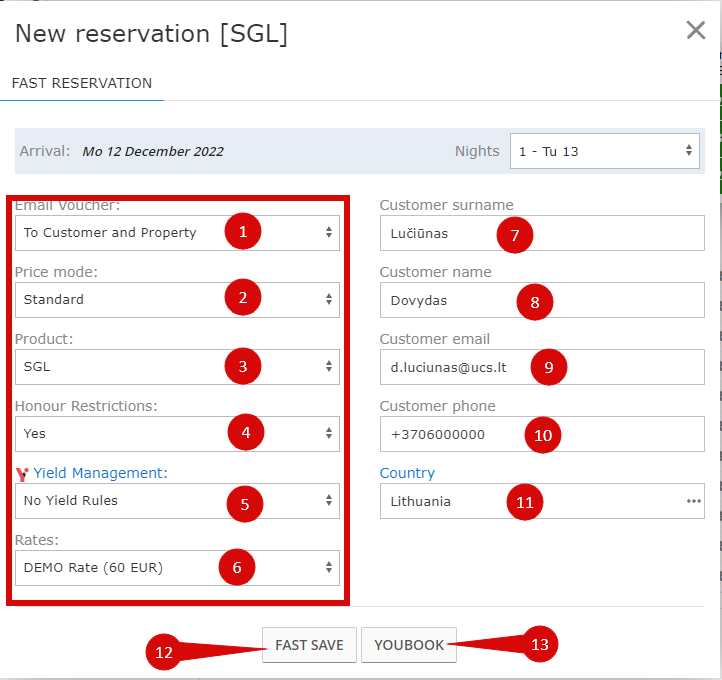The image size is (722, 680).
Task: Switch to the FAST RESERVATION tab
Action: tap(82, 84)
